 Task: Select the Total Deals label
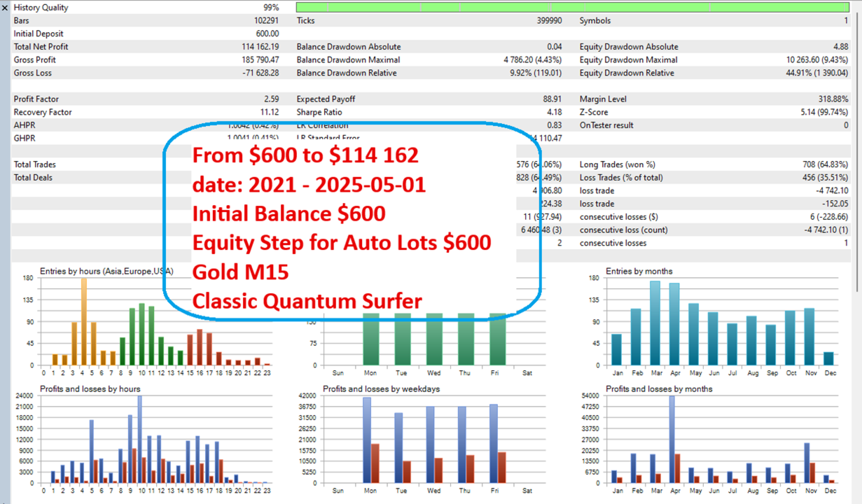33,178
